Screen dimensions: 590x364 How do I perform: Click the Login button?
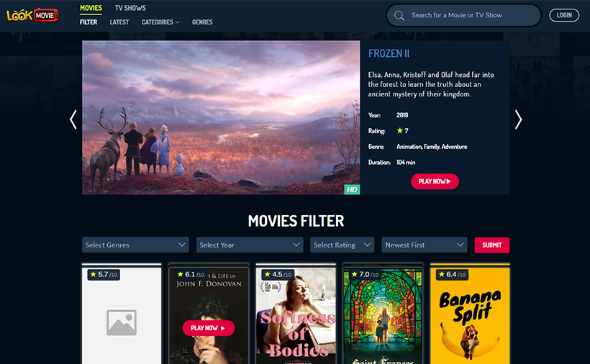point(564,15)
